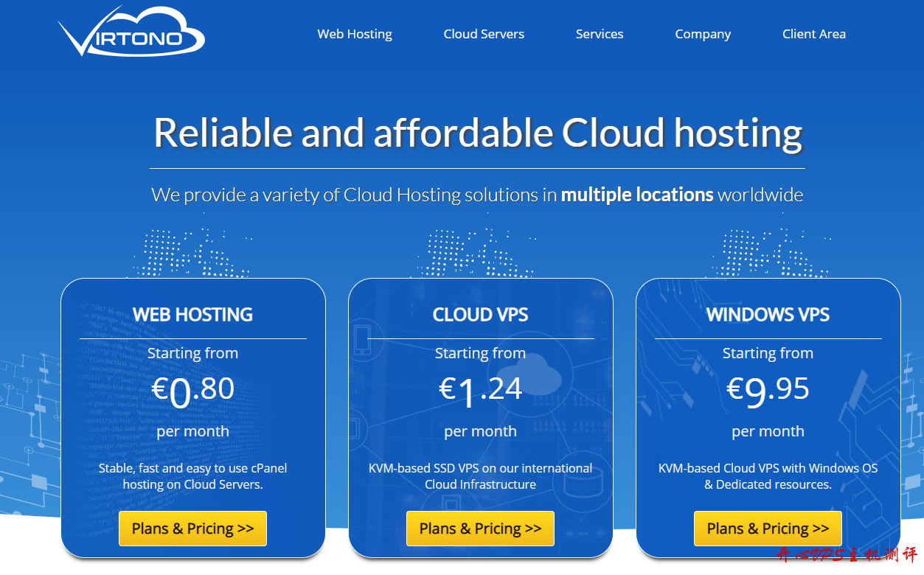The height and width of the screenshot is (575, 924).
Task: Select the WINDOWS VPS card heading
Action: (x=768, y=315)
